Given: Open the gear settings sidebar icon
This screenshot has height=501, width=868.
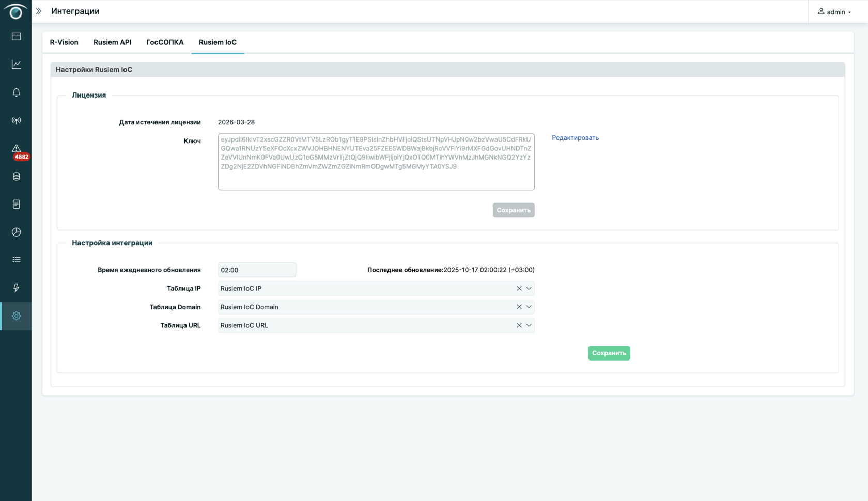Looking at the screenshot, I should point(17,316).
